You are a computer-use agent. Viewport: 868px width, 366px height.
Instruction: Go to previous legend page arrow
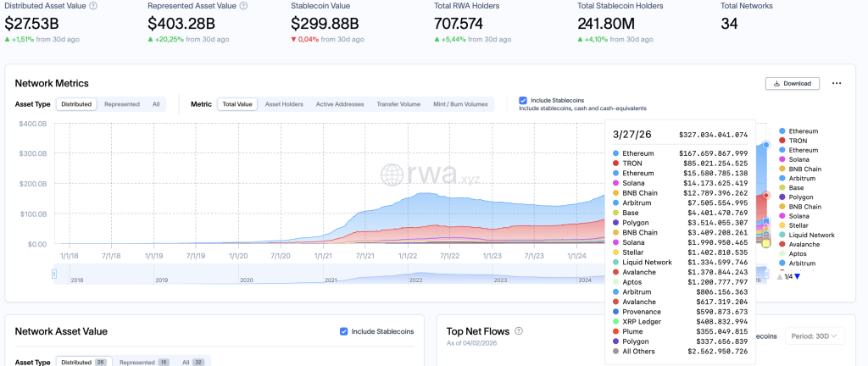780,276
